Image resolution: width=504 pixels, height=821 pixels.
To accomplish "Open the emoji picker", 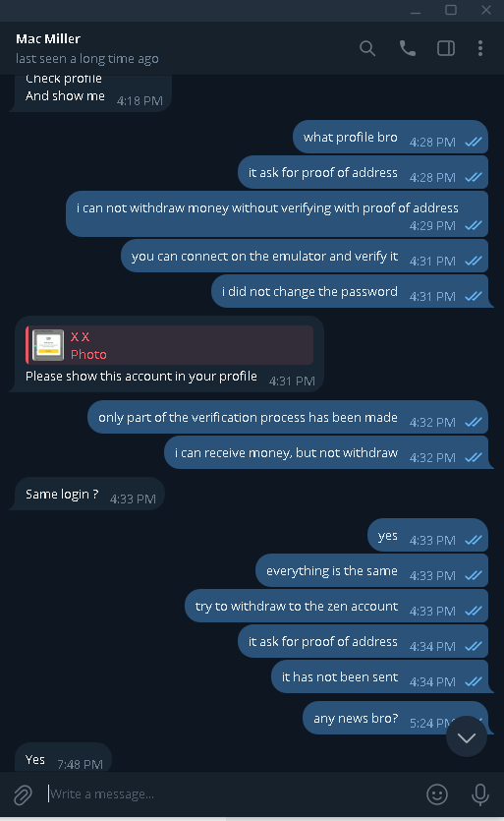I will tap(437, 794).
